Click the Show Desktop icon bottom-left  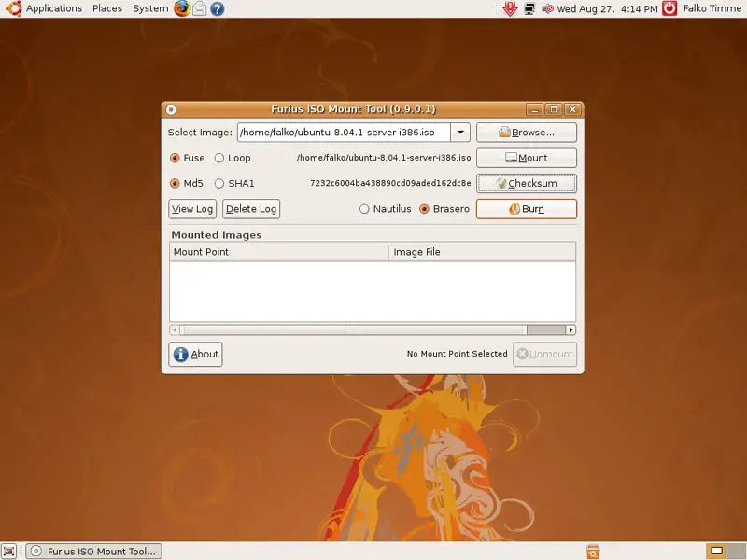click(x=10, y=552)
